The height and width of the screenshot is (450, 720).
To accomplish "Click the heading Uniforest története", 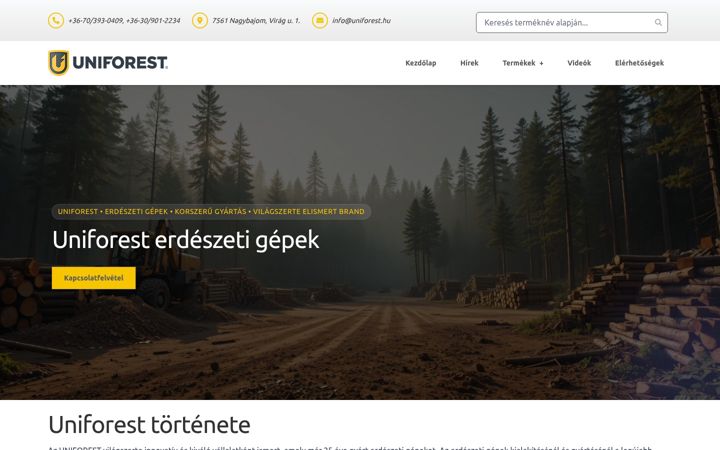I will coord(149,425).
